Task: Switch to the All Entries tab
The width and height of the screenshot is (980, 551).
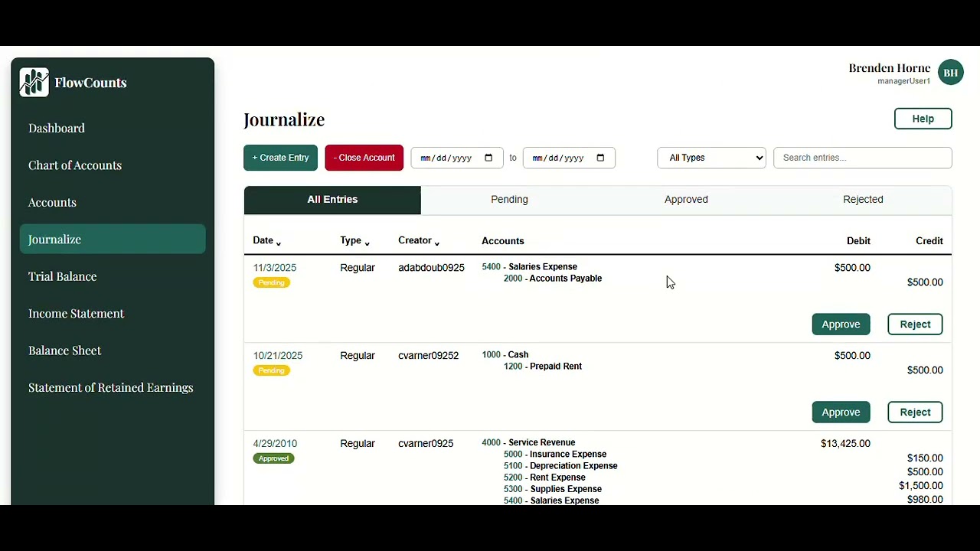Action: click(x=332, y=200)
